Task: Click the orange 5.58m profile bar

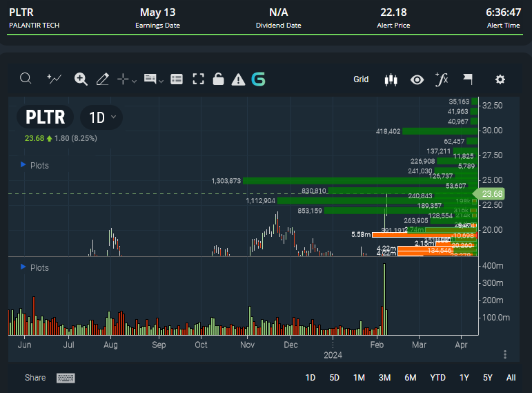Action: click(425, 235)
